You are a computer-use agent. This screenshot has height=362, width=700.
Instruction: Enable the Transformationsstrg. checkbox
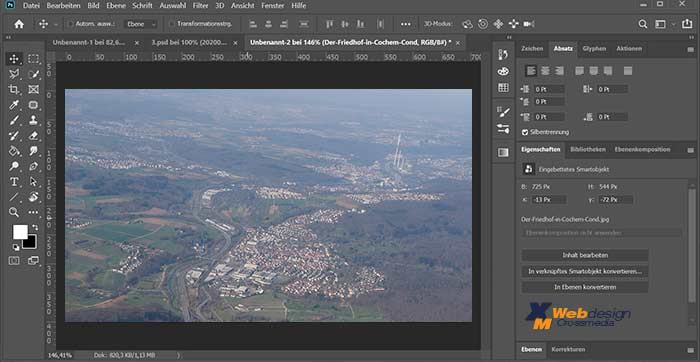(172, 24)
